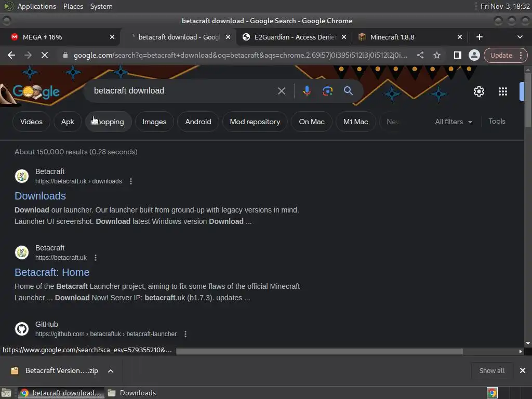Share this page icon in address bar
532x399 pixels.
click(x=420, y=55)
